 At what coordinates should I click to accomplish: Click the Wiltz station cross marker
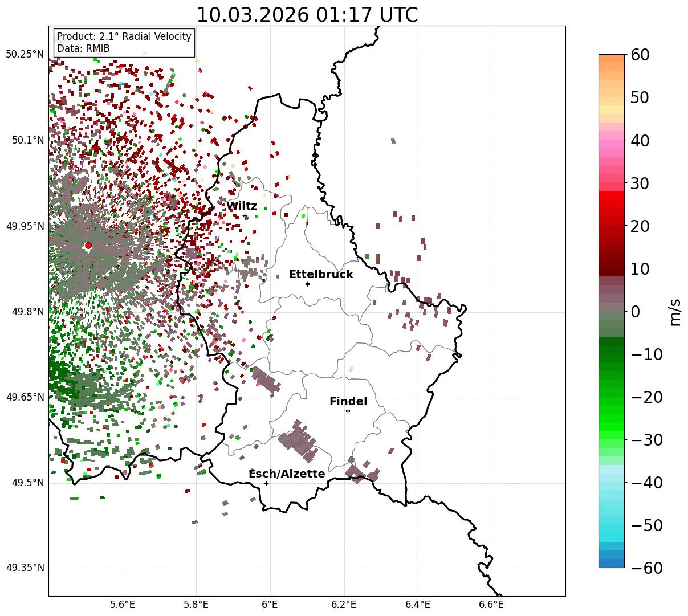coord(245,216)
